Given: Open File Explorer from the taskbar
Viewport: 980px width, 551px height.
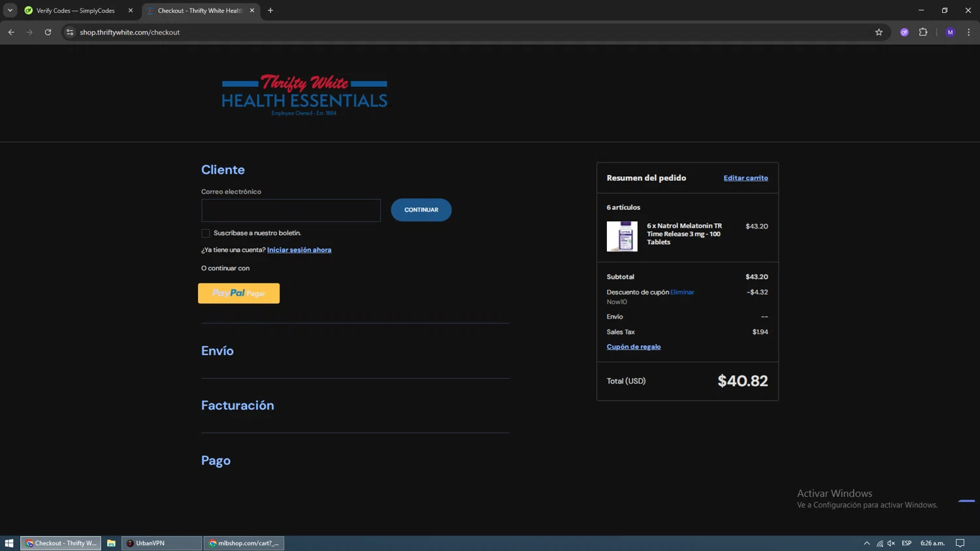Looking at the screenshot, I should click(111, 543).
